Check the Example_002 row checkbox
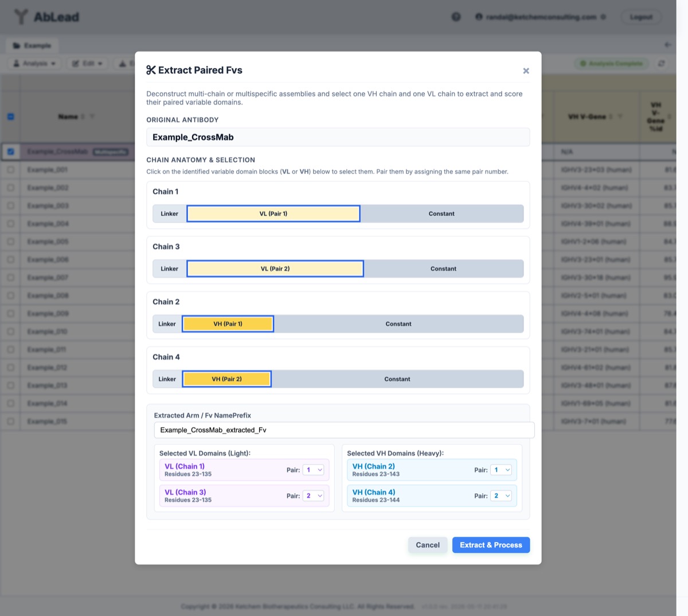 [x=10, y=188]
